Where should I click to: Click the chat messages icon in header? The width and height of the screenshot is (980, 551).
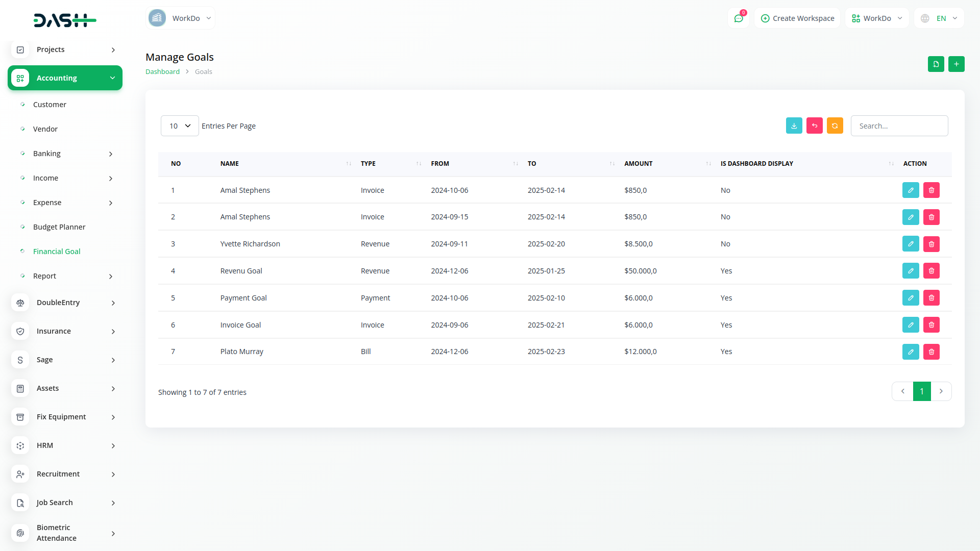tap(738, 18)
